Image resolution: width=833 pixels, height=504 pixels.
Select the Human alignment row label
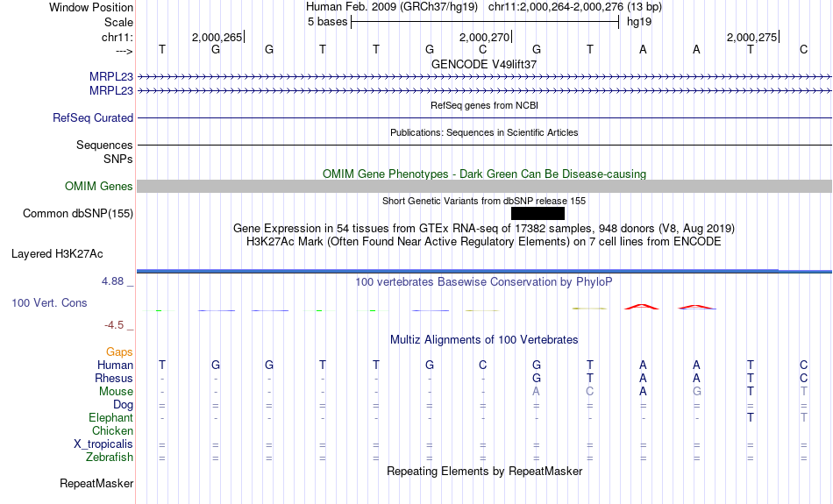[115, 365]
